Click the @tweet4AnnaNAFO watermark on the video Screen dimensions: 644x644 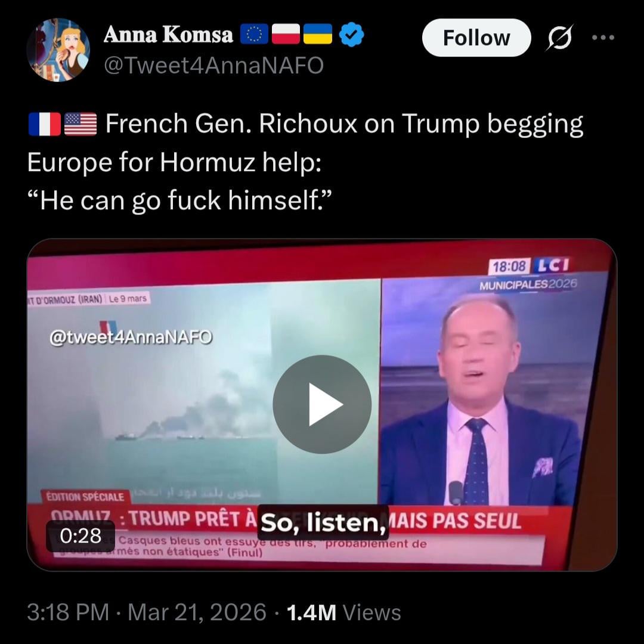point(131,337)
